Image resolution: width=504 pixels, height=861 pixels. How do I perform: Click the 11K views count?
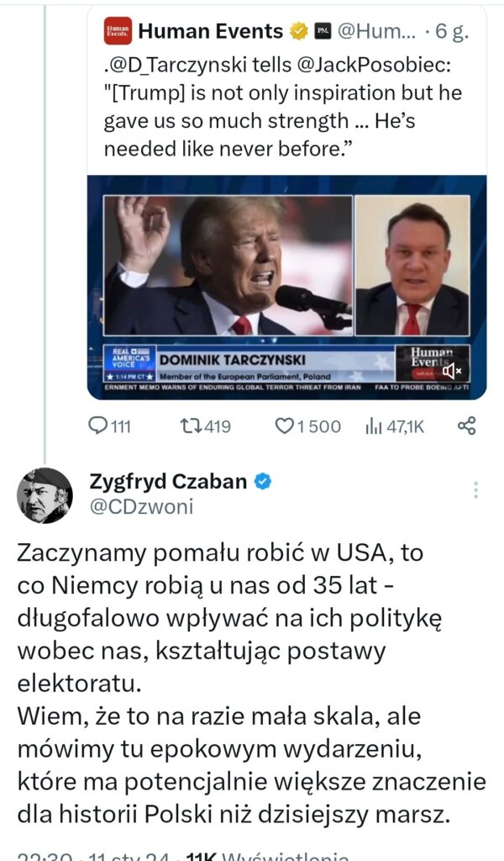pyautogui.click(x=201, y=856)
